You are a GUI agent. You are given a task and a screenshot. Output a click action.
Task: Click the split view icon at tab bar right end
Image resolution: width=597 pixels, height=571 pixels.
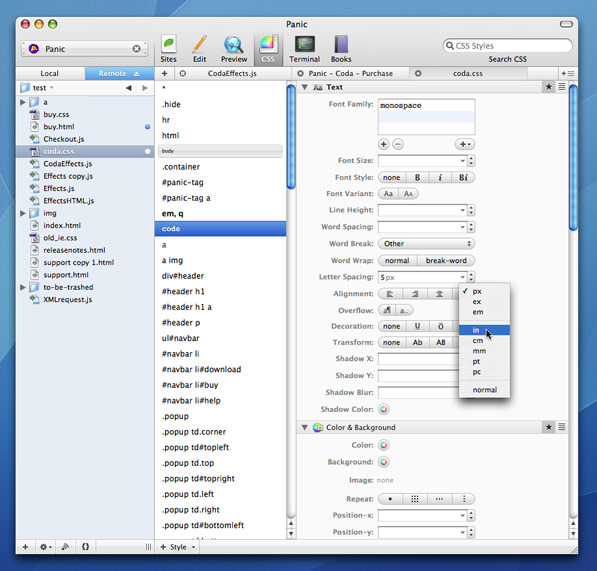point(568,73)
